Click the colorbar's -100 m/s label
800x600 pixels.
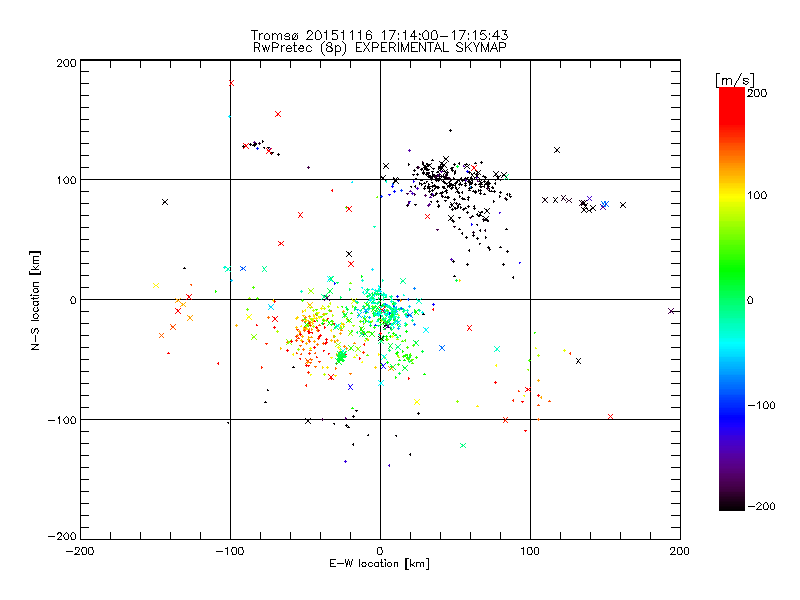coord(761,406)
